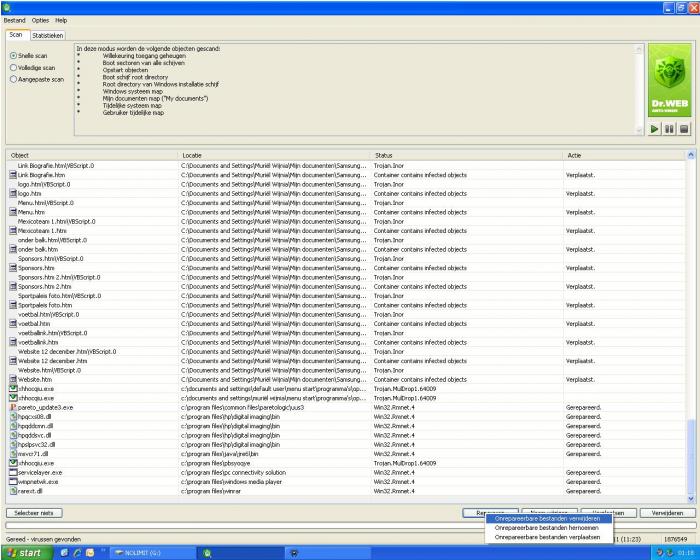Image resolution: width=700 pixels, height=560 pixels.
Task: Choose Onrepareerbare bestanden verwijderen from the popup
Action: (x=548, y=519)
